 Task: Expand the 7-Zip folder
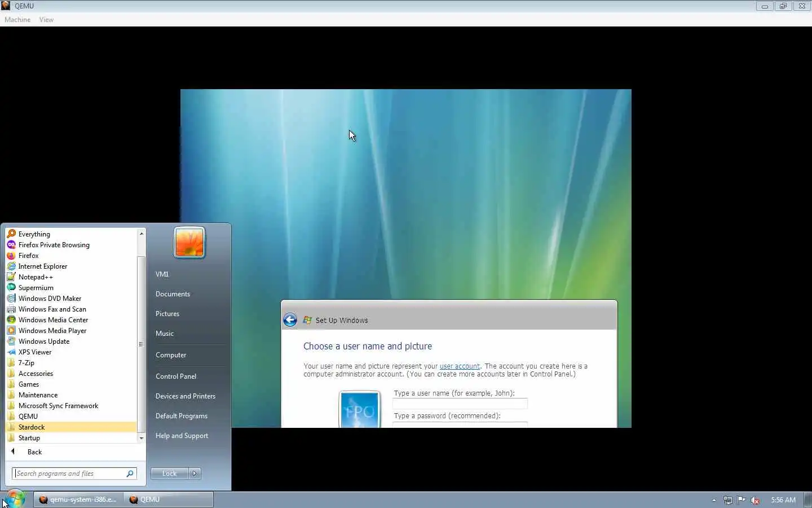pyautogui.click(x=70, y=363)
